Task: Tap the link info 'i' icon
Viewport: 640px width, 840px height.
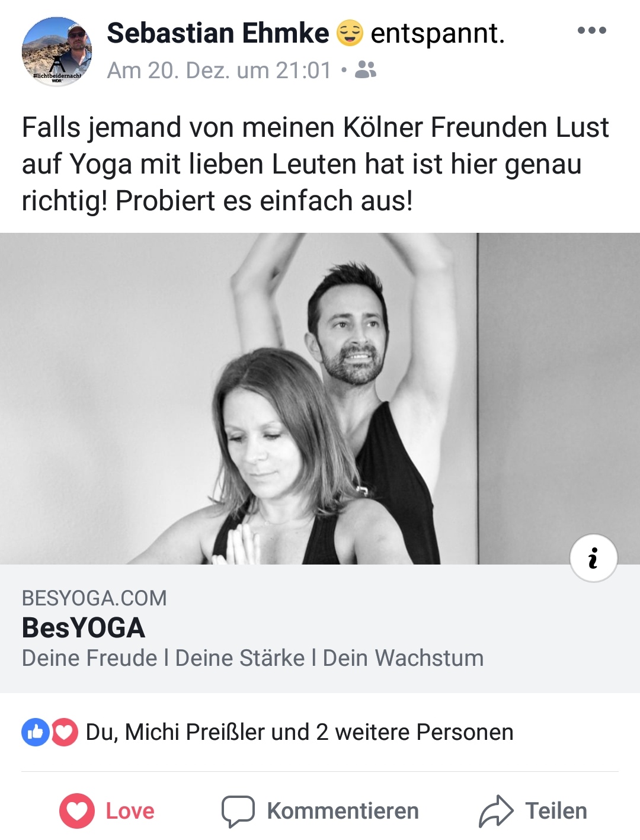Action: click(593, 558)
